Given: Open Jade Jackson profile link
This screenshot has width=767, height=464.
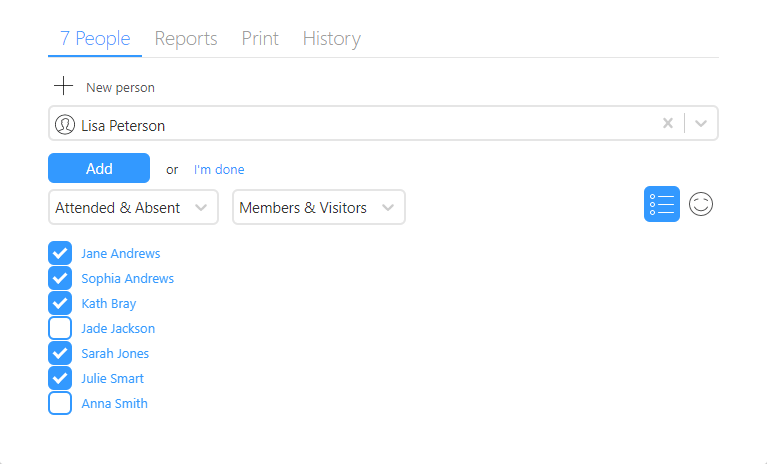Looking at the screenshot, I should point(118,329).
